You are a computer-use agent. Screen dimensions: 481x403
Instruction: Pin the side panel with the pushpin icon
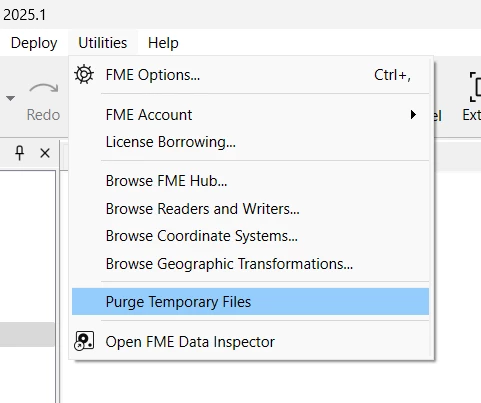point(20,153)
